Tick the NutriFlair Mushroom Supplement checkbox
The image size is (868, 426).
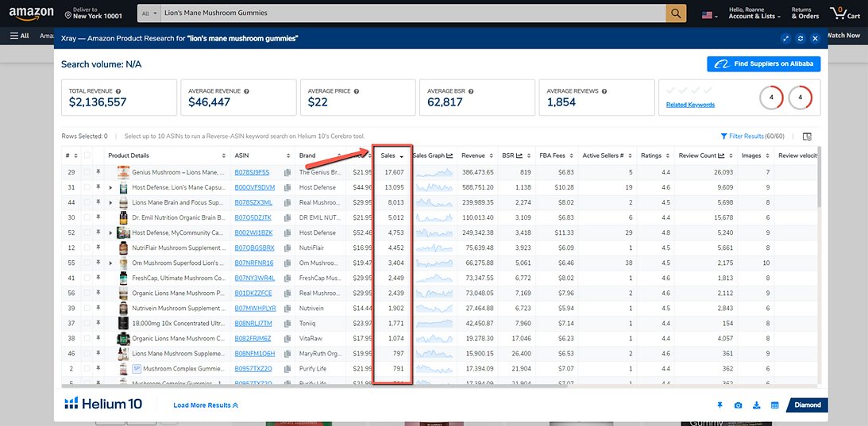coord(87,248)
